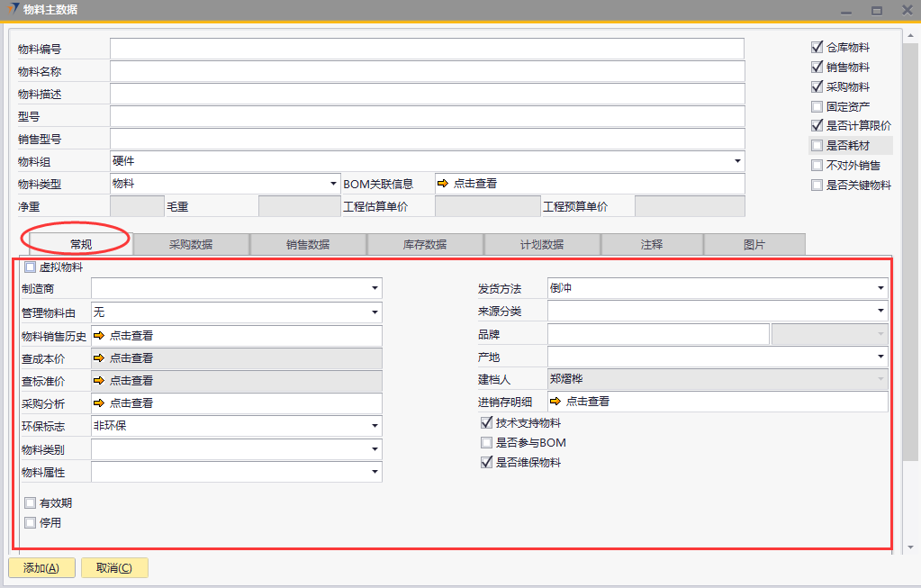The height and width of the screenshot is (588, 921).
Task: Click into the 物料编号 input field
Action: 427,49
